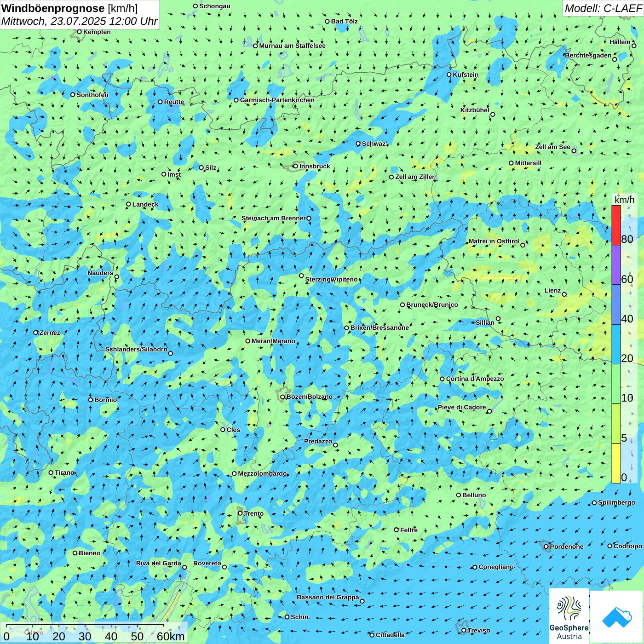The height and width of the screenshot is (644, 644).
Task: Click the Matrei in Osttirol label
Action: point(494,241)
